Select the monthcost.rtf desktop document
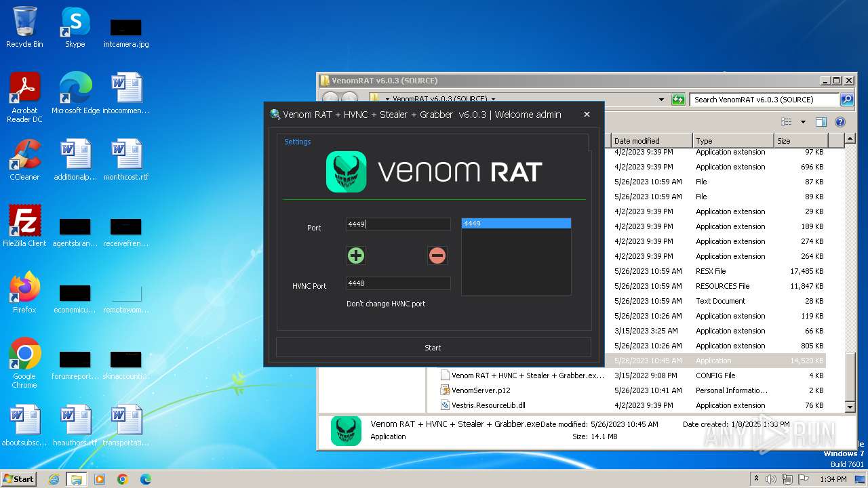 [126, 160]
